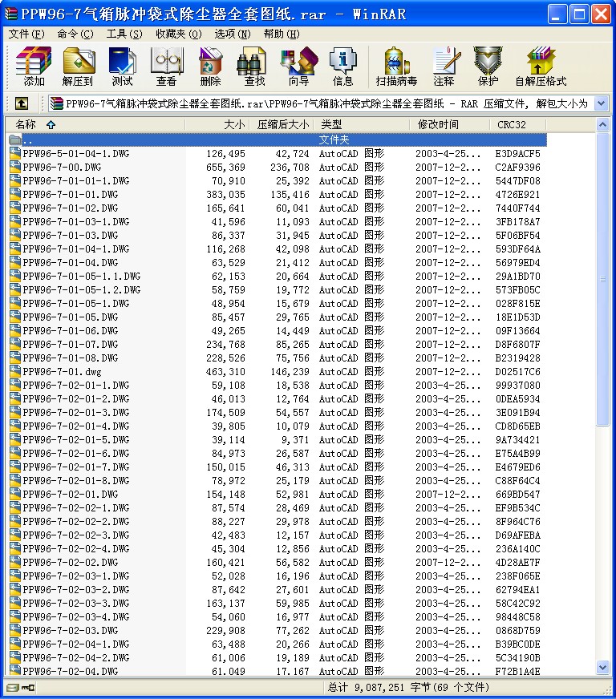Sort by 大小 column header
The width and height of the screenshot is (616, 699).
point(217,124)
